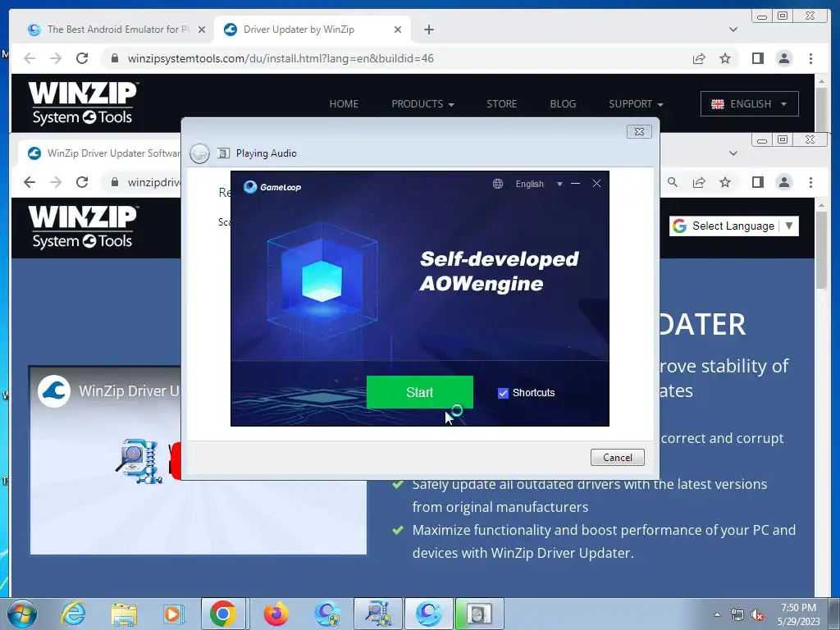Toggle side panel in top Chrome window
This screenshot has height=630, width=840.
(x=757, y=58)
